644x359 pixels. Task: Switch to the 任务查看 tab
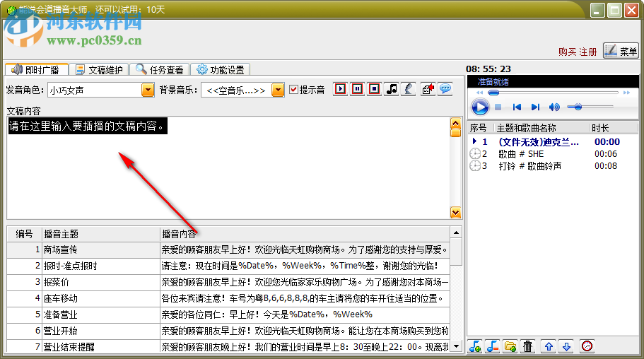(x=159, y=69)
